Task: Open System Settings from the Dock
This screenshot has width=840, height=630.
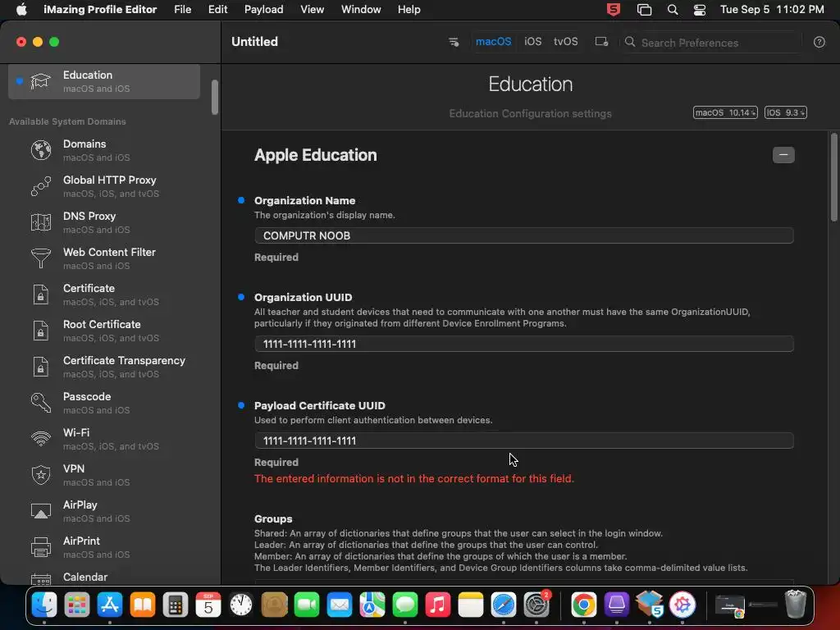Action: (536, 605)
